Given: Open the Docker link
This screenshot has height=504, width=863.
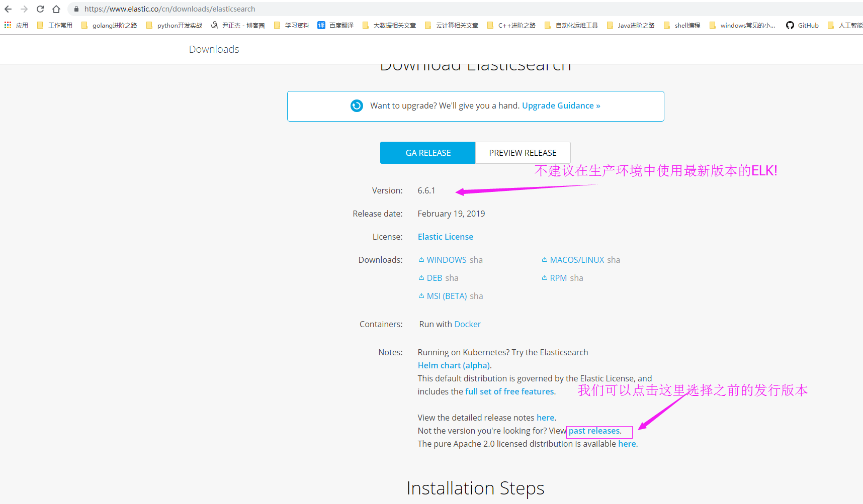Looking at the screenshot, I should click(x=467, y=324).
